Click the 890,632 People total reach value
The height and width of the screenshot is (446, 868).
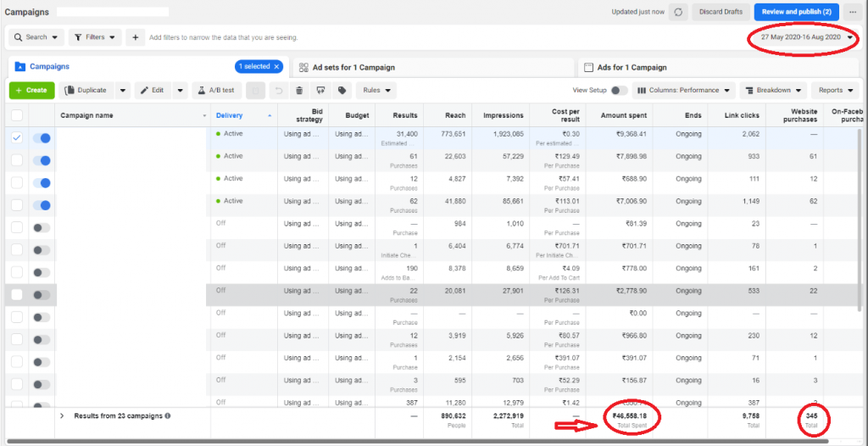[x=453, y=415]
